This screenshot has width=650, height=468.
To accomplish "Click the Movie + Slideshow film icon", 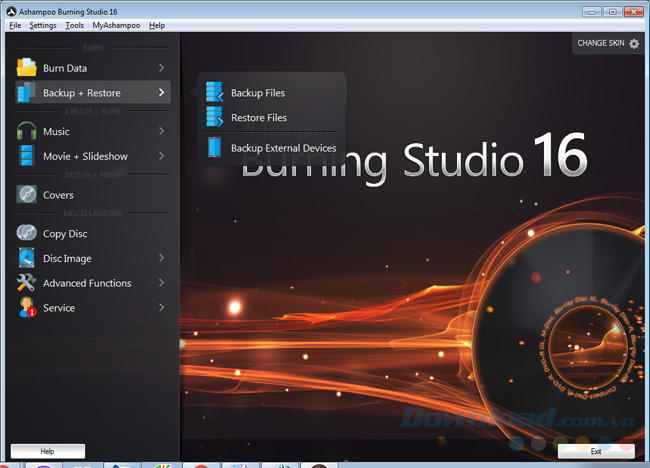I will point(26,156).
